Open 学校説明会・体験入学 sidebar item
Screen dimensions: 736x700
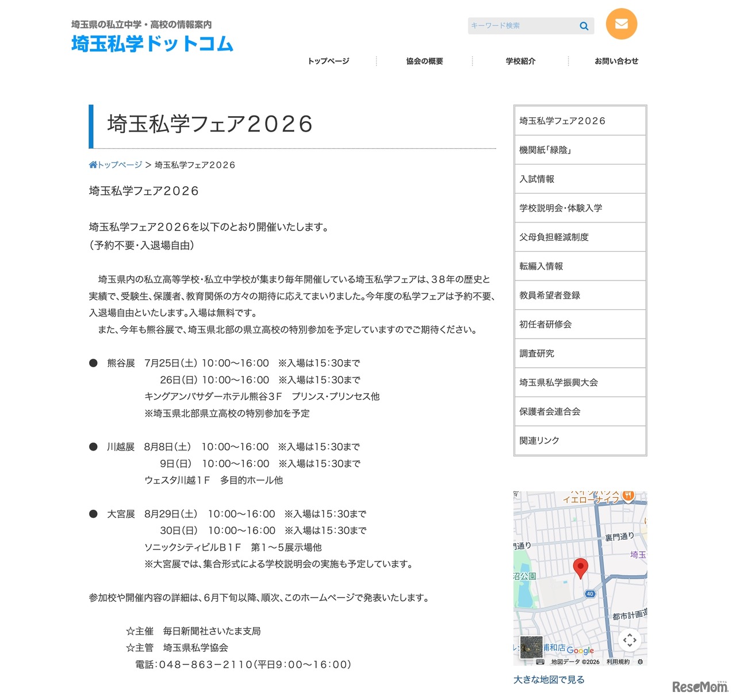pos(580,208)
